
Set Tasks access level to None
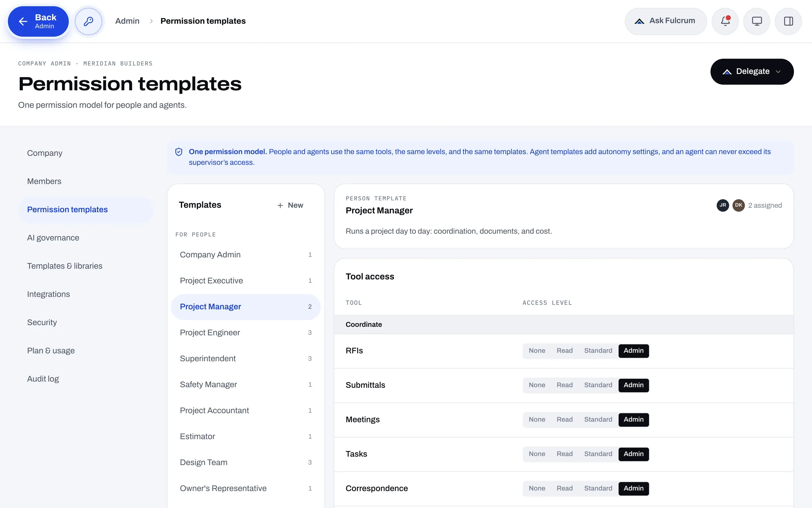(537, 454)
